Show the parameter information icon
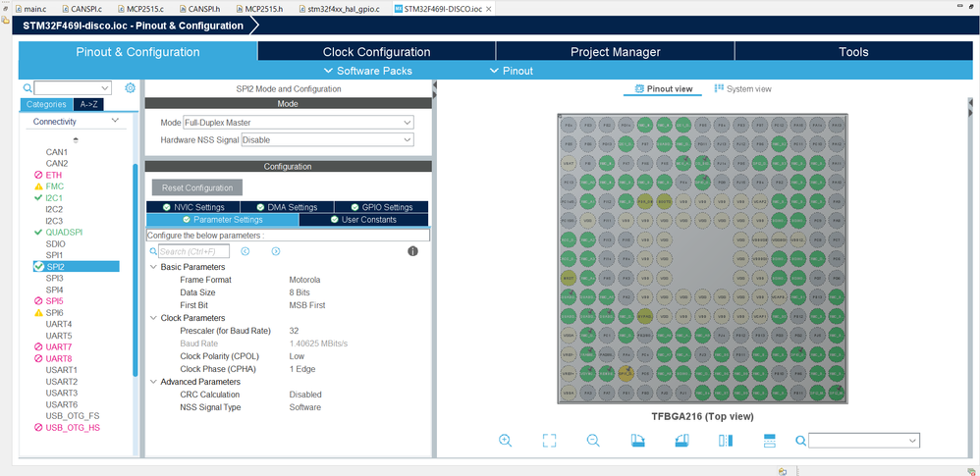980x476 pixels. [412, 251]
